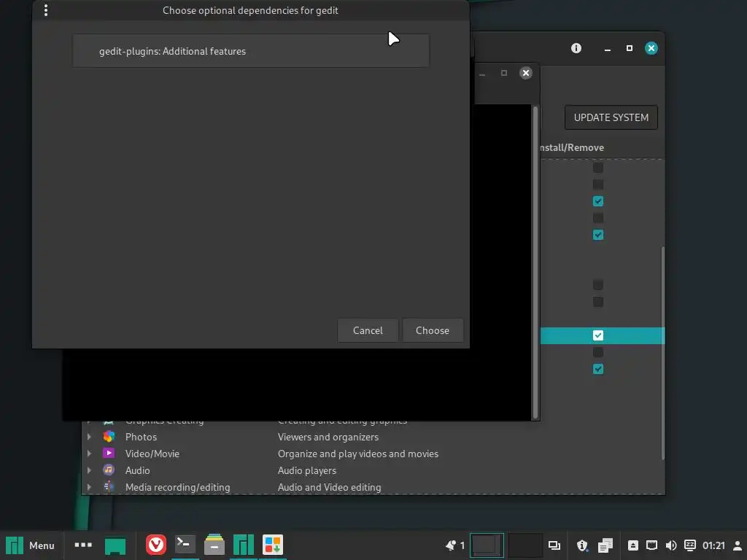Click the Audio category icon
Image resolution: width=747 pixels, height=560 pixels.
pos(109,470)
